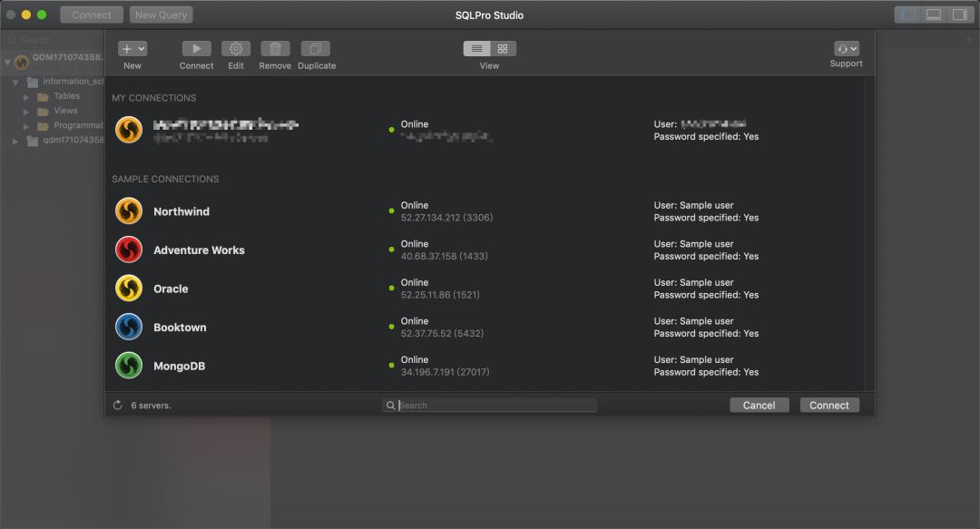
Task: Click the Duplicate connection icon
Action: [x=316, y=49]
